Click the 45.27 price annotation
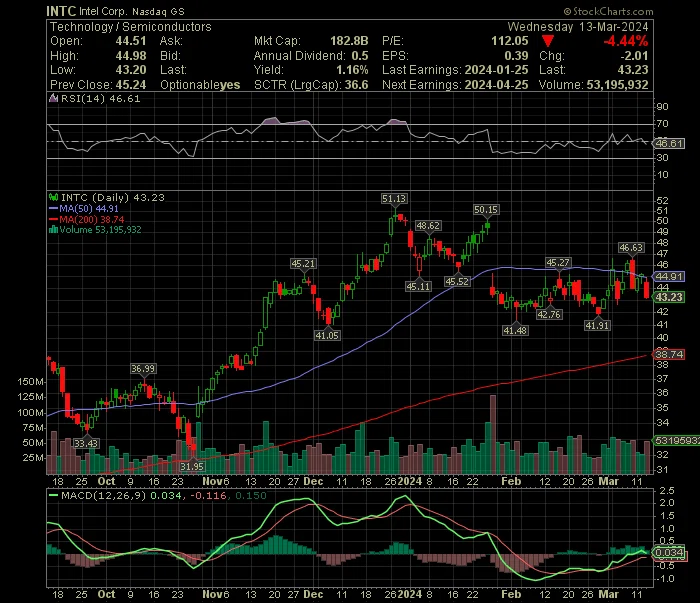Screen dimensions: 700x603 [558, 263]
